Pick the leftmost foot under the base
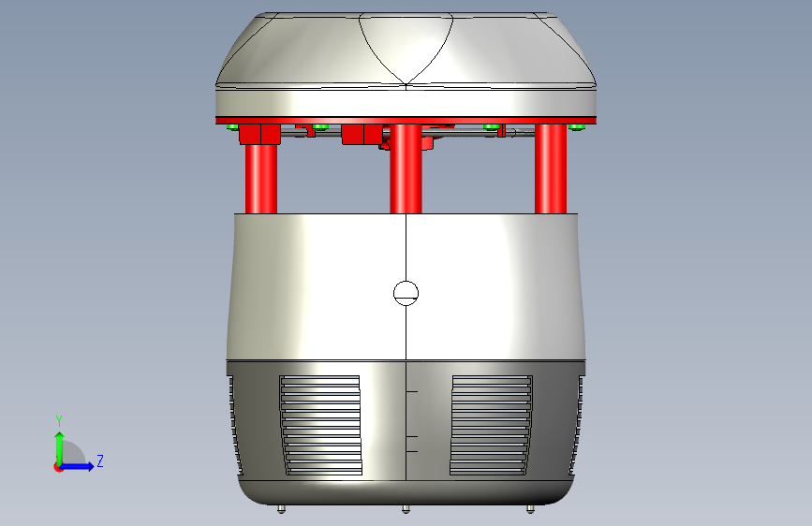 click(x=281, y=509)
